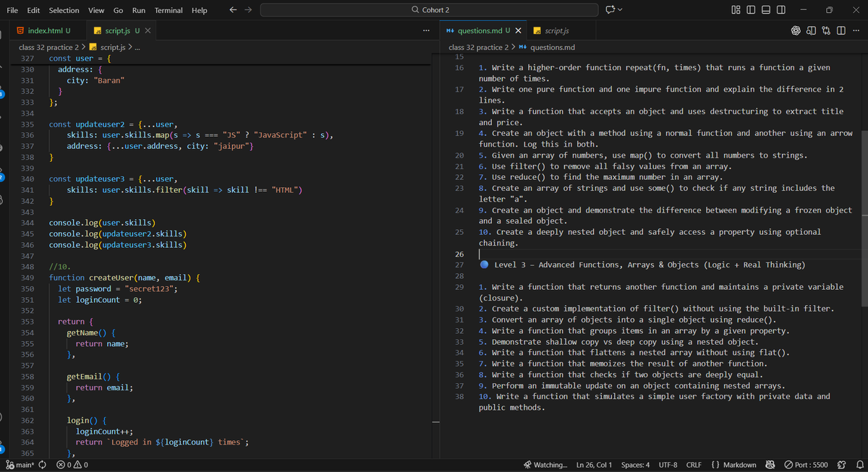Close the script.js tab in left group

click(x=148, y=31)
